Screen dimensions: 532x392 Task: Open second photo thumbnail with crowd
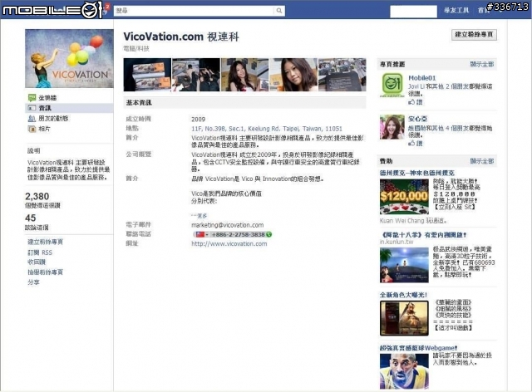point(196,75)
